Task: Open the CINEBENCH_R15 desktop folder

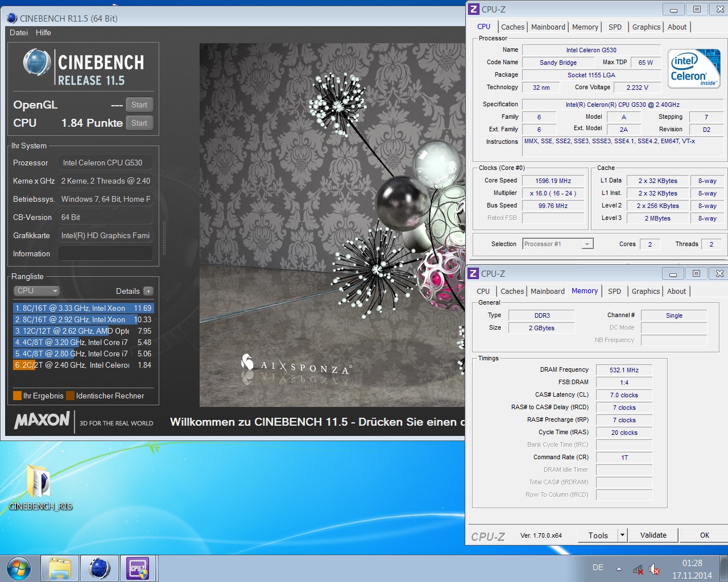Action: tap(40, 487)
